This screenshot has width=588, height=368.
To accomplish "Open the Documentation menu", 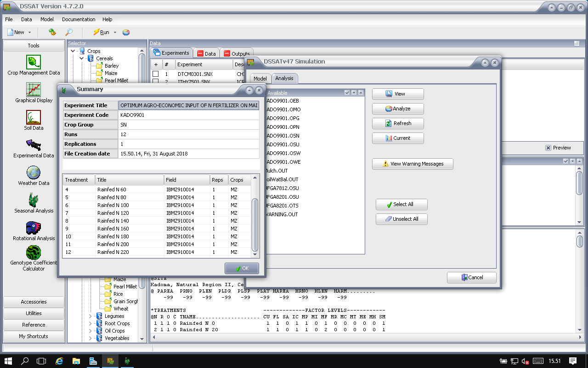I will pyautogui.click(x=79, y=19).
